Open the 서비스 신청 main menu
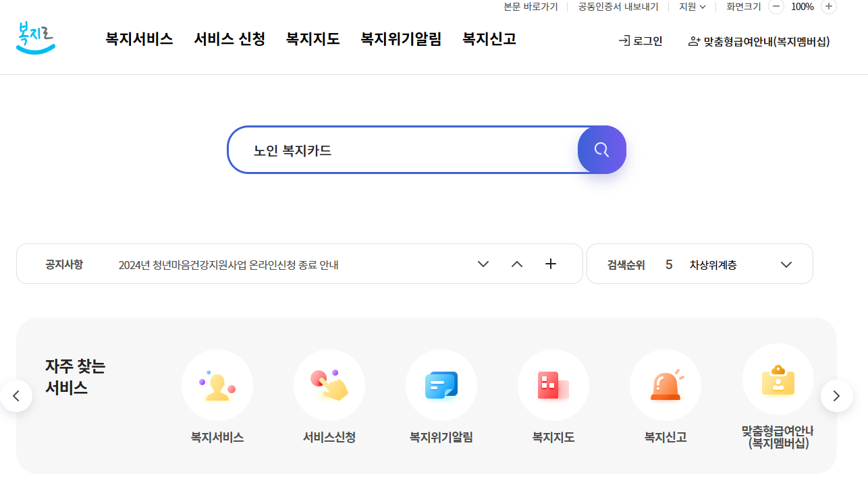Viewport: 868px width, 491px height. (229, 39)
